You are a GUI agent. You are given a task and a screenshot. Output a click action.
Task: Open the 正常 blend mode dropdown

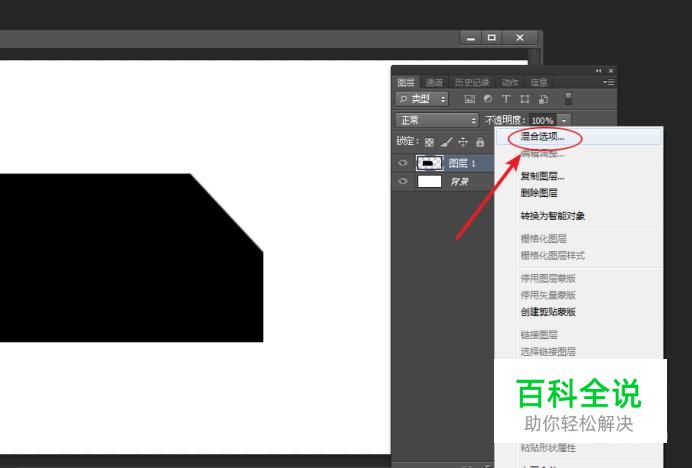pyautogui.click(x=436, y=120)
